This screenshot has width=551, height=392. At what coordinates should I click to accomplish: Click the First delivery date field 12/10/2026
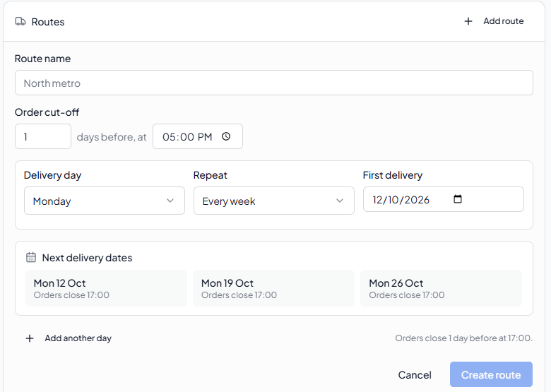pyautogui.click(x=444, y=199)
